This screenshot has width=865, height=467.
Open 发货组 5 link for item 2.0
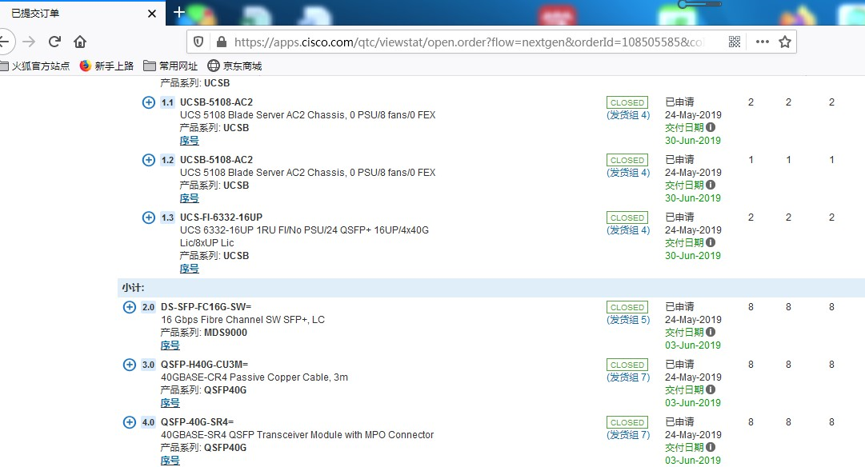tap(628, 320)
